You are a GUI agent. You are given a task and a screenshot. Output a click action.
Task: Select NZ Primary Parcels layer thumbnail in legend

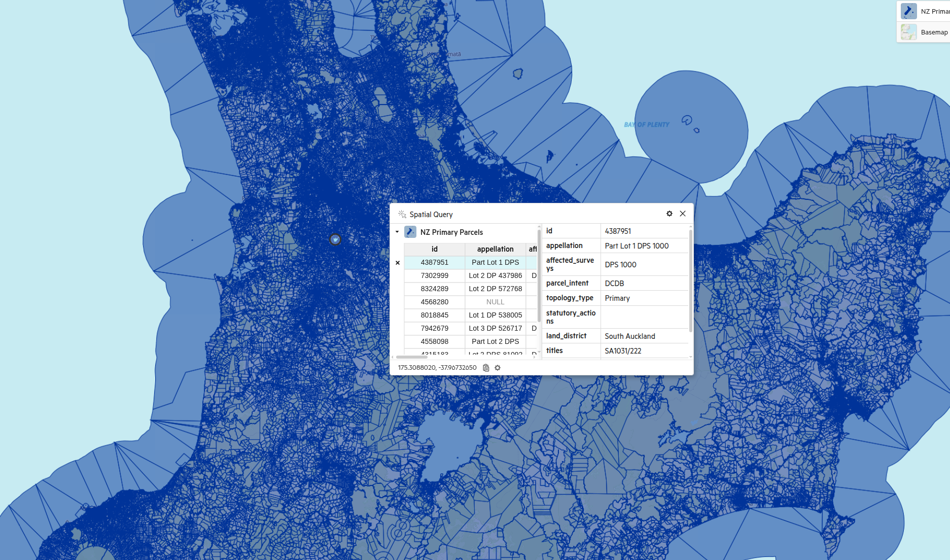coord(909,11)
